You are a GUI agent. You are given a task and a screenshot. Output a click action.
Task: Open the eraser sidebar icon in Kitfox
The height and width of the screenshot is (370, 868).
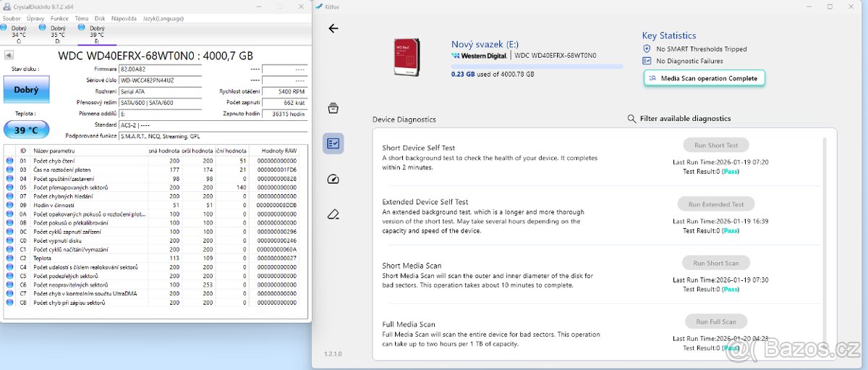point(333,214)
